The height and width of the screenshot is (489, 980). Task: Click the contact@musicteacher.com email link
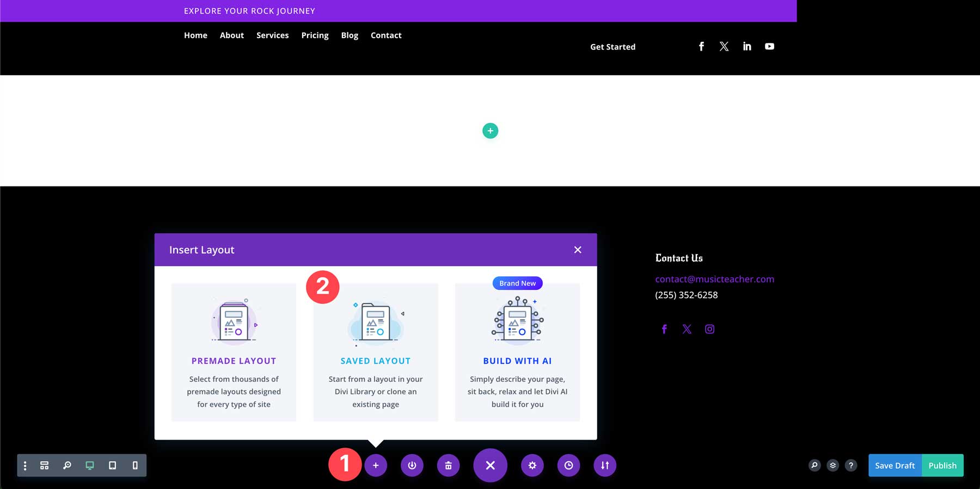tap(714, 279)
